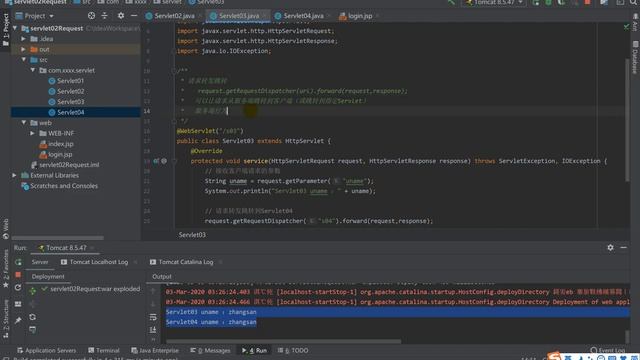
Task: Close the Tomcat 8.5.47 run tab
Action: [x=93, y=248]
